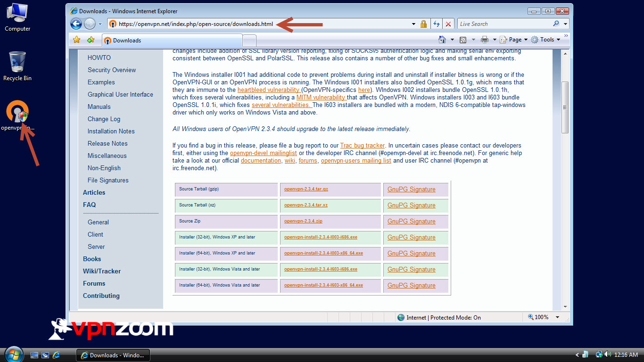Click the Stop loading red X icon
This screenshot has width=644, height=362.
(x=448, y=24)
